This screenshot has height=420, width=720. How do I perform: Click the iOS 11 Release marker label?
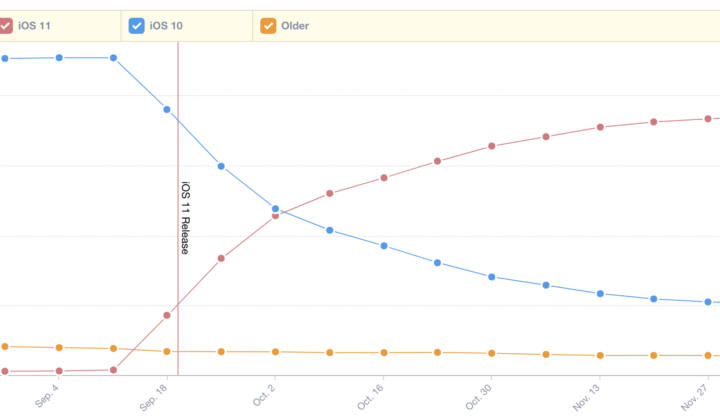click(185, 218)
